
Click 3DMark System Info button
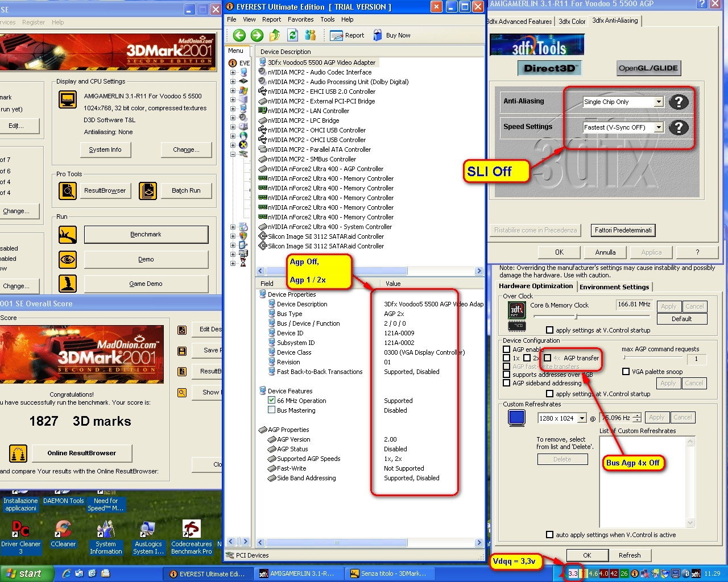coord(105,149)
